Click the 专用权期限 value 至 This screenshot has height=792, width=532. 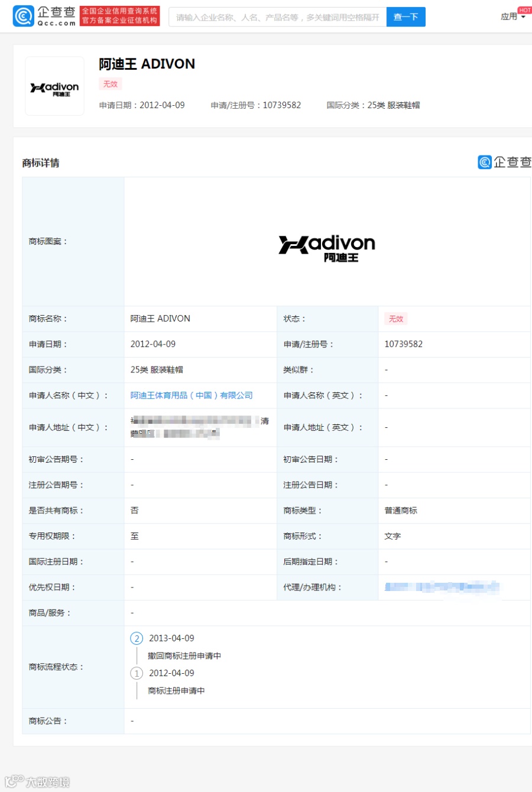pyautogui.click(x=135, y=536)
